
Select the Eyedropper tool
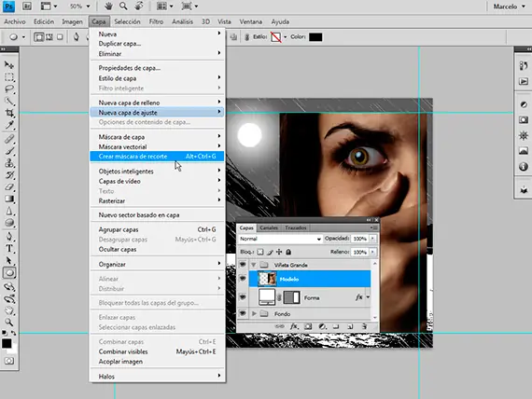point(9,125)
